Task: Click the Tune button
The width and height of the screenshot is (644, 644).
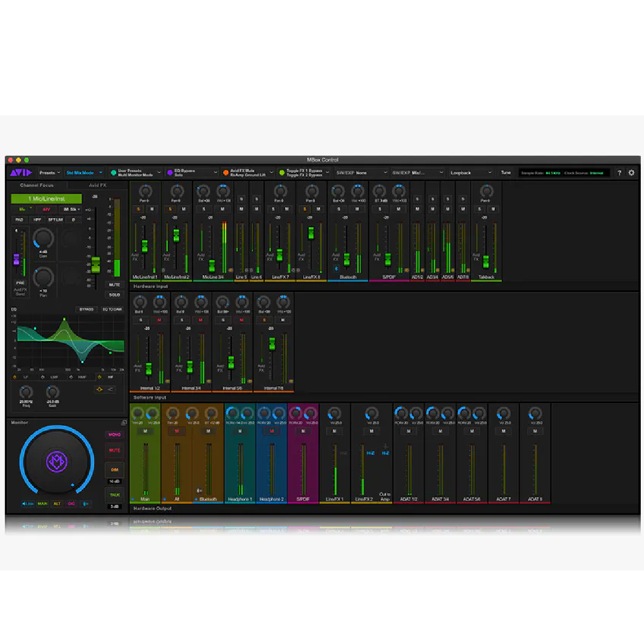Action: (506, 173)
